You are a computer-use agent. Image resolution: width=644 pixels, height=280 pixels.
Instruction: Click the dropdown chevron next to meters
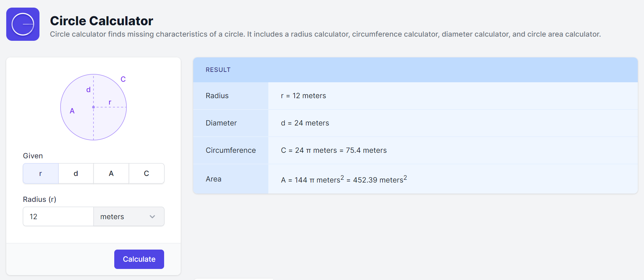click(152, 217)
